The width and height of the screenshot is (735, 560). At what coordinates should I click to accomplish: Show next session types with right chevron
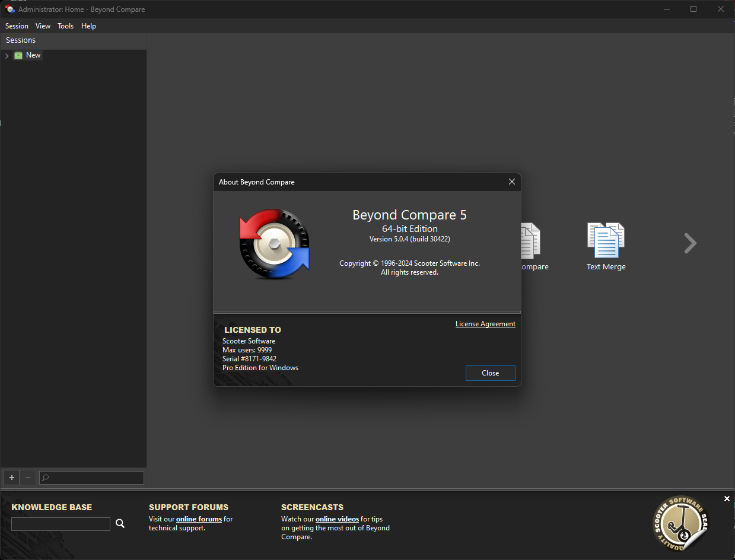[690, 243]
